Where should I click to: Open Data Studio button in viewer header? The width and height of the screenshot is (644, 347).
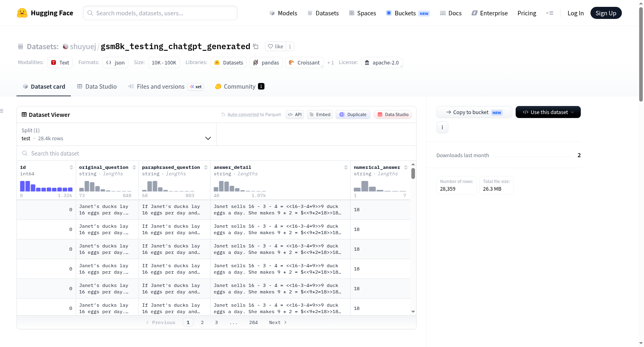pos(393,114)
